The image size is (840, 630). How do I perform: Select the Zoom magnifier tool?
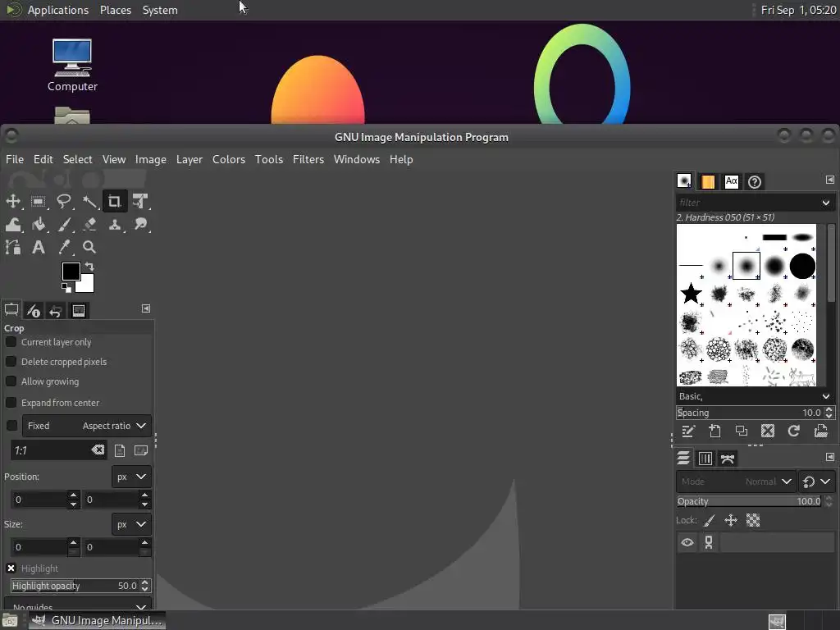[89, 247]
